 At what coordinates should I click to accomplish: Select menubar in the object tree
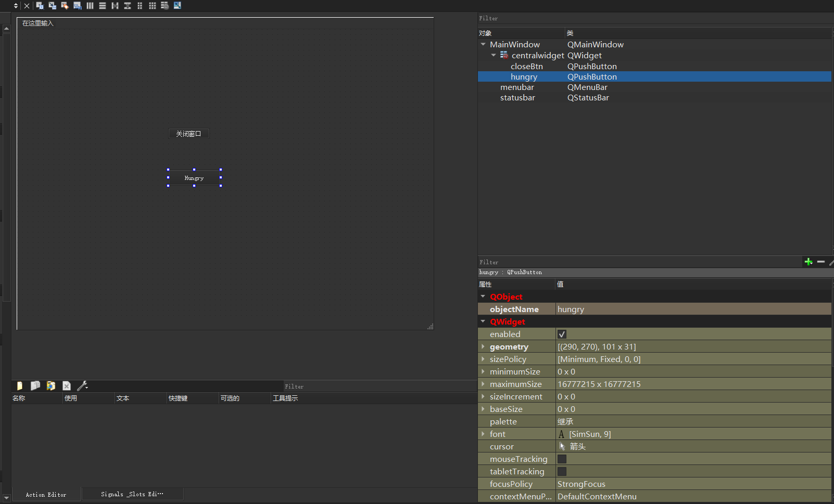click(x=517, y=87)
